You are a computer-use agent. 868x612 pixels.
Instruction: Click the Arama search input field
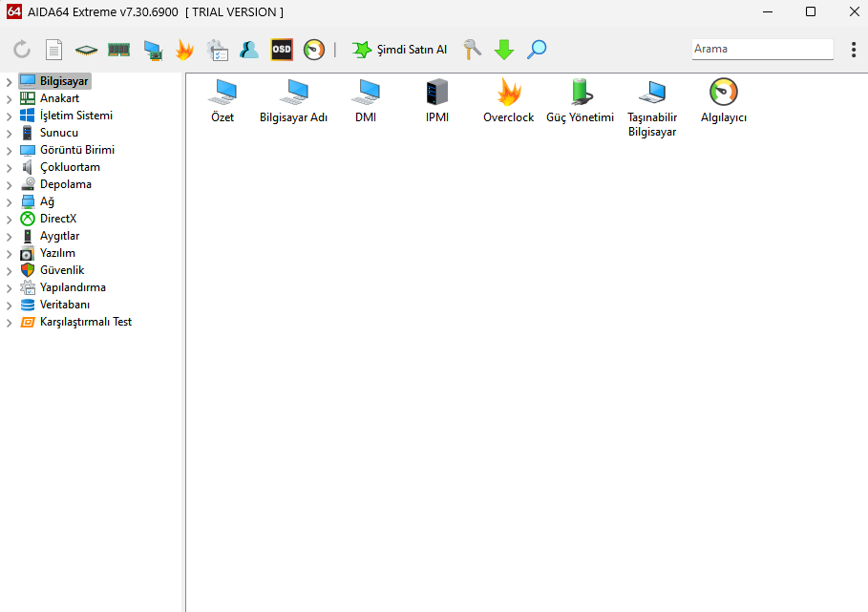761,49
